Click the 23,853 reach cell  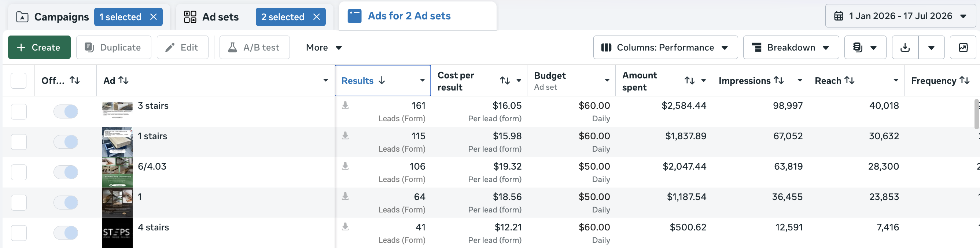point(884,197)
